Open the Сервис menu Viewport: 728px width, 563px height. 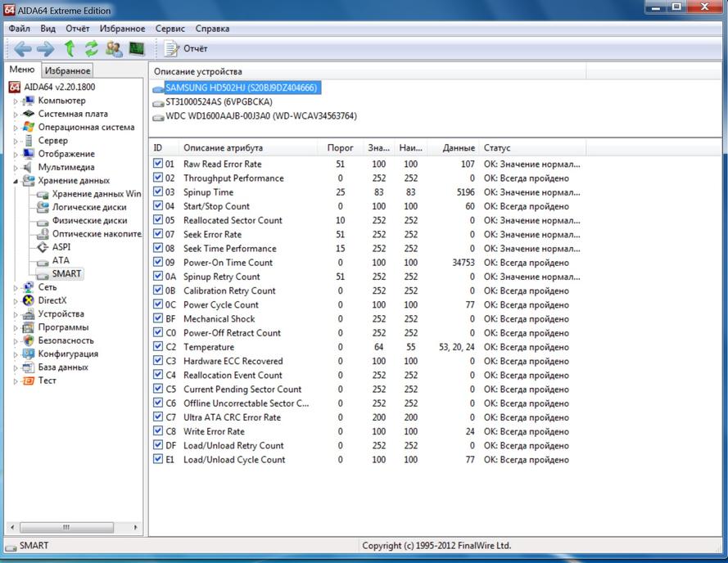pyautogui.click(x=170, y=29)
